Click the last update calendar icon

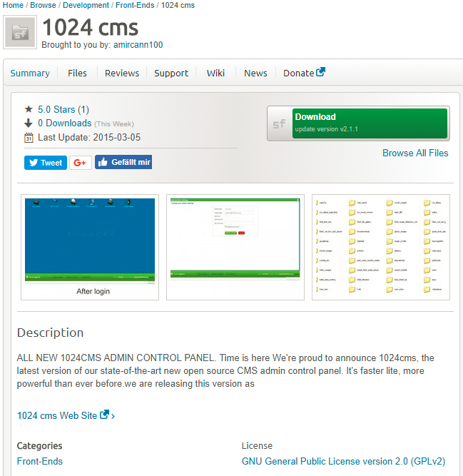(x=29, y=138)
